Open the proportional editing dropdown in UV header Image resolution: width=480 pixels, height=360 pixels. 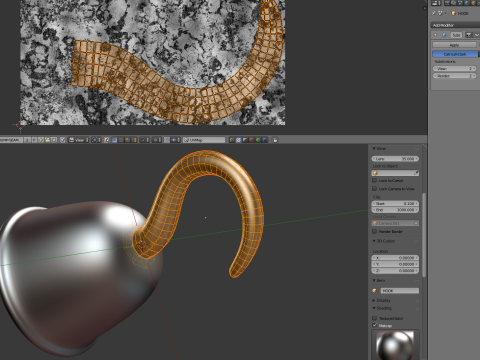157,140
